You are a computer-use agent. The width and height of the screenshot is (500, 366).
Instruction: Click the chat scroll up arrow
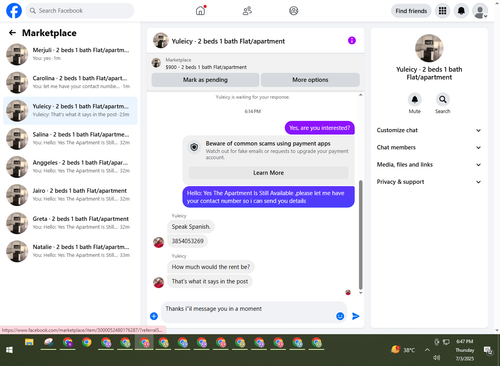point(360,95)
